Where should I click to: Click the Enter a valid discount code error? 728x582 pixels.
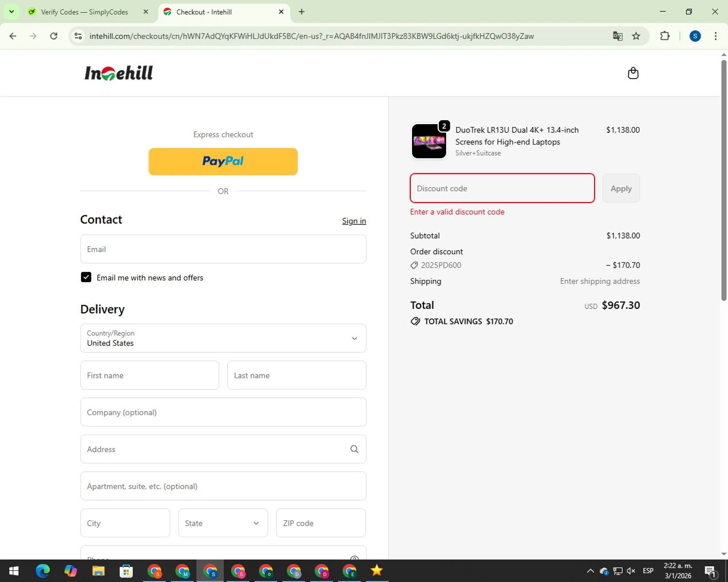[457, 212]
